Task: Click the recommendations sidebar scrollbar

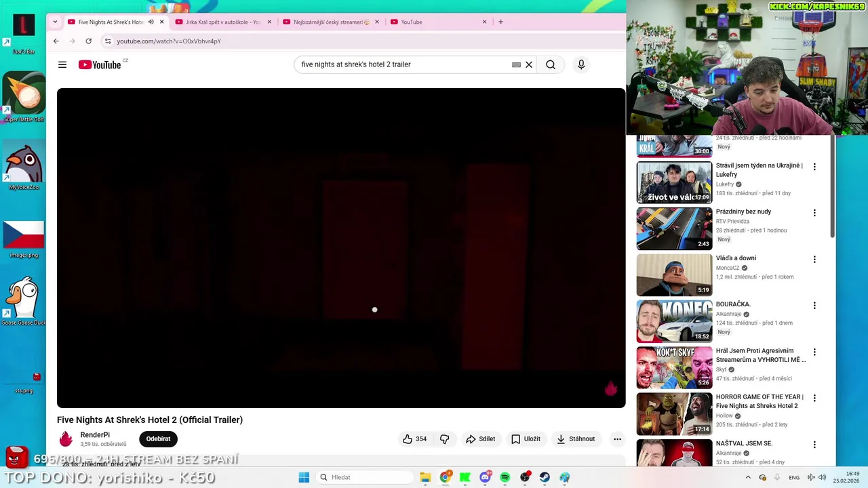Action: click(833, 186)
